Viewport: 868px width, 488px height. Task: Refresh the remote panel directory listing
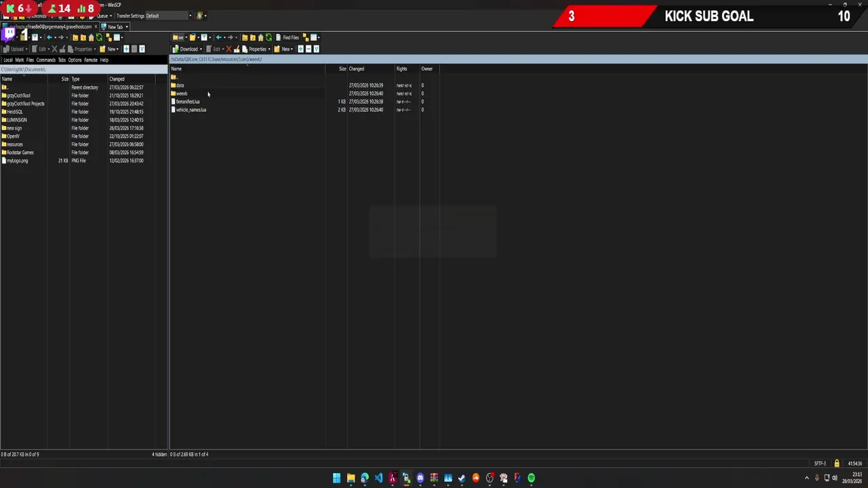[x=269, y=37]
